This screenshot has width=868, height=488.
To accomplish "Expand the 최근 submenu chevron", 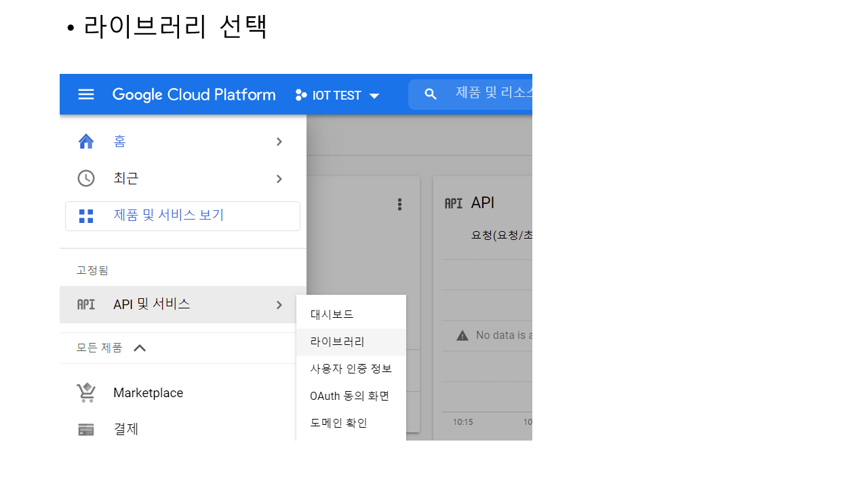I will (x=279, y=179).
